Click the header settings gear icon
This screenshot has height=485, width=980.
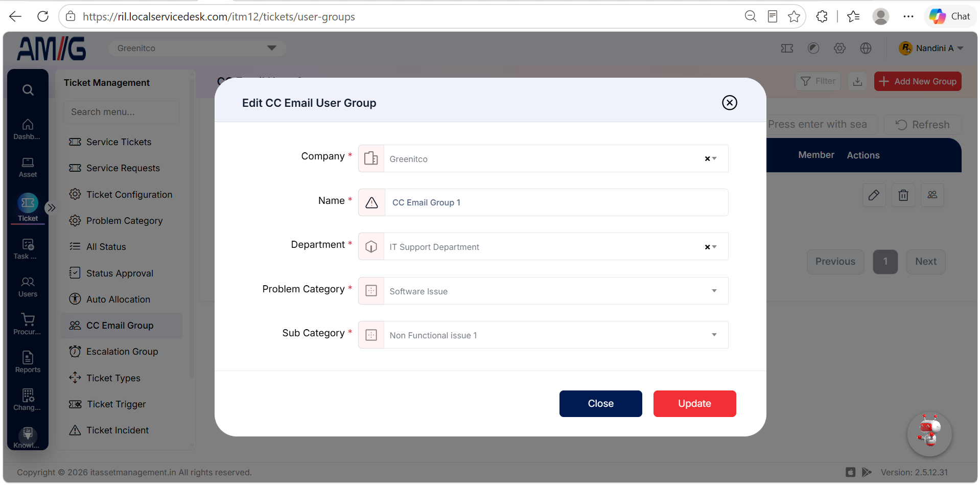[839, 48]
